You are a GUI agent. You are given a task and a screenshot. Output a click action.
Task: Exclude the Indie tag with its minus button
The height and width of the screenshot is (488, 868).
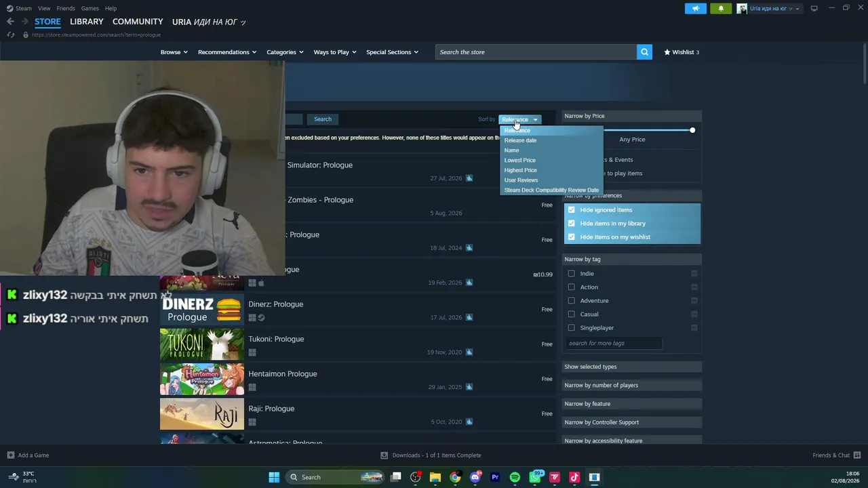tap(694, 274)
